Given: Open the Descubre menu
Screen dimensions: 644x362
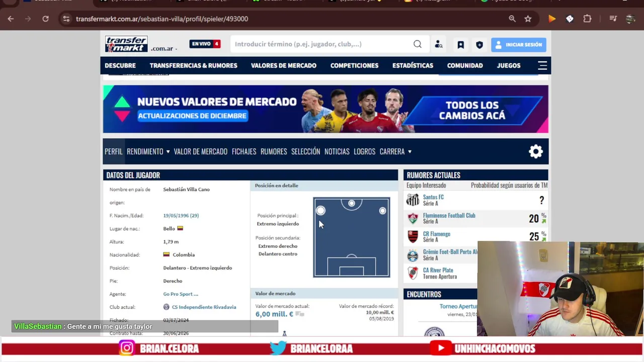Looking at the screenshot, I should (x=120, y=65).
